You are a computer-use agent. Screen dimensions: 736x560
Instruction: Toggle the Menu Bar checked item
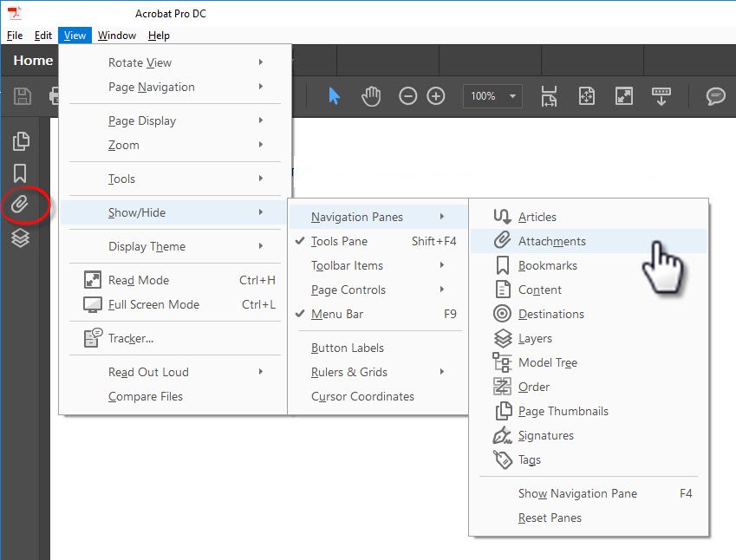337,314
